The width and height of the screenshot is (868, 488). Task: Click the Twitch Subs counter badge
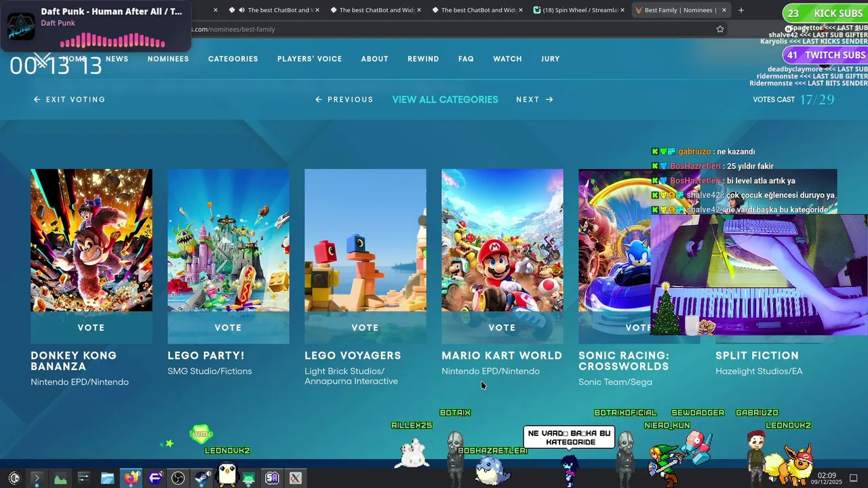click(825, 55)
